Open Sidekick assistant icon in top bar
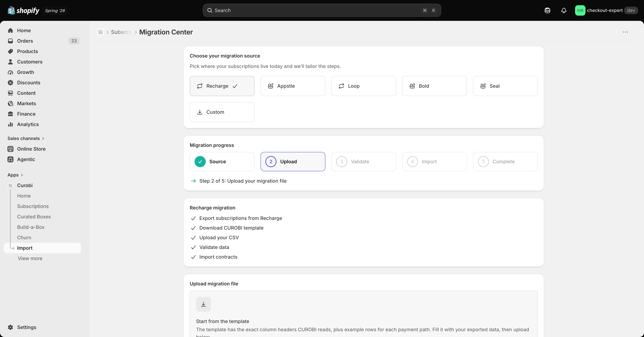 tap(547, 10)
